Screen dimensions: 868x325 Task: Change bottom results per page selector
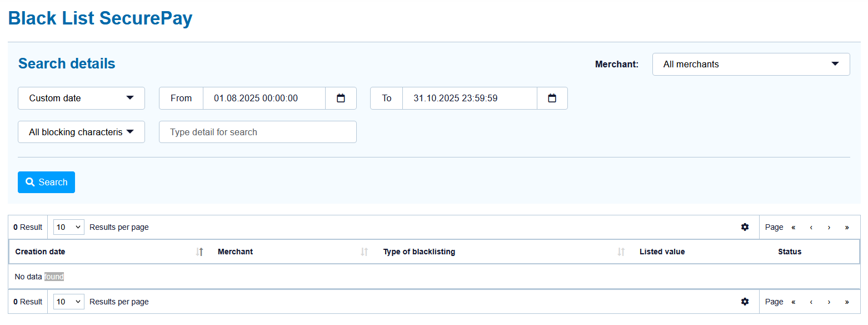pos(69,302)
